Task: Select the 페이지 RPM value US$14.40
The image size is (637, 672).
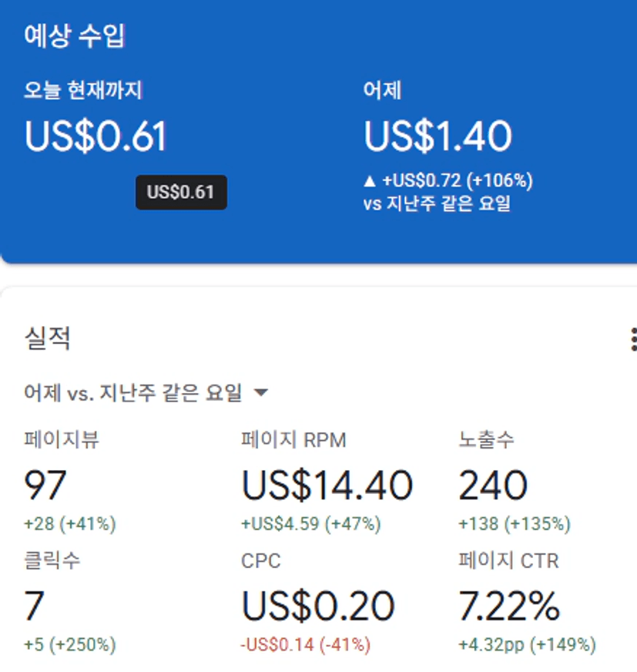Action: (327, 486)
